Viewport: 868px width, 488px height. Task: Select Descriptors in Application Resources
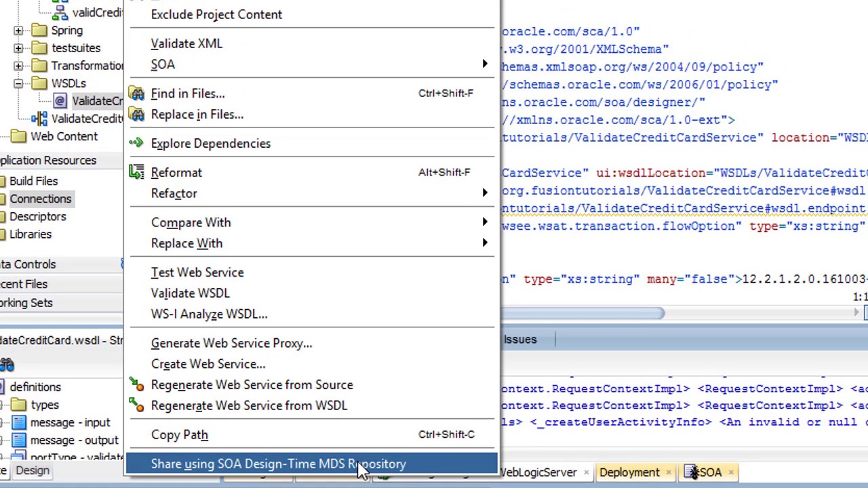pos(37,216)
